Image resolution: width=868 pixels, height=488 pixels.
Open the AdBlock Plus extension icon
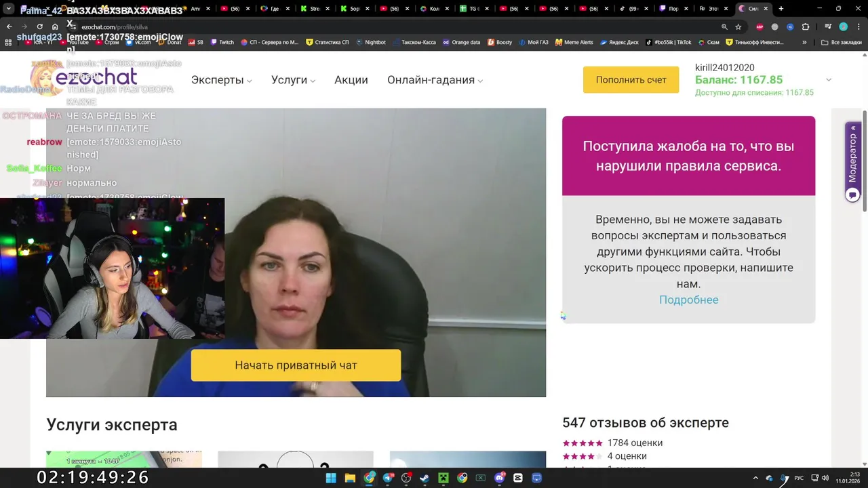point(759,27)
